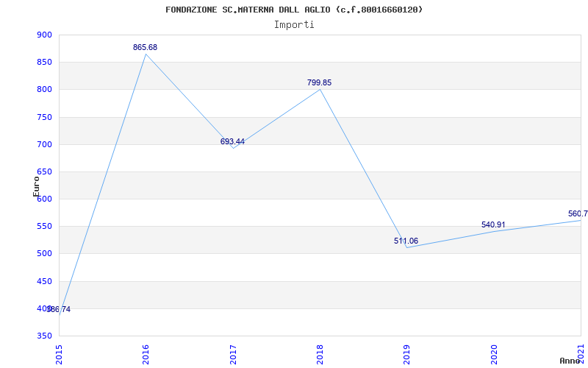Image resolution: width=588 pixels, height=368 pixels.
Task: Click the 500 y-axis value
Action: pyautogui.click(x=44, y=254)
